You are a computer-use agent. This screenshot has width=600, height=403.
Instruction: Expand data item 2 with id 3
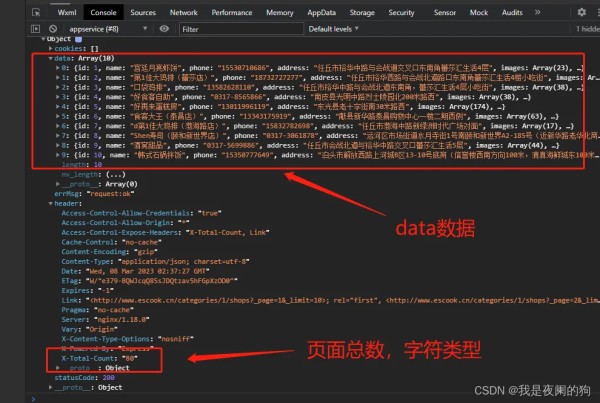[58, 87]
